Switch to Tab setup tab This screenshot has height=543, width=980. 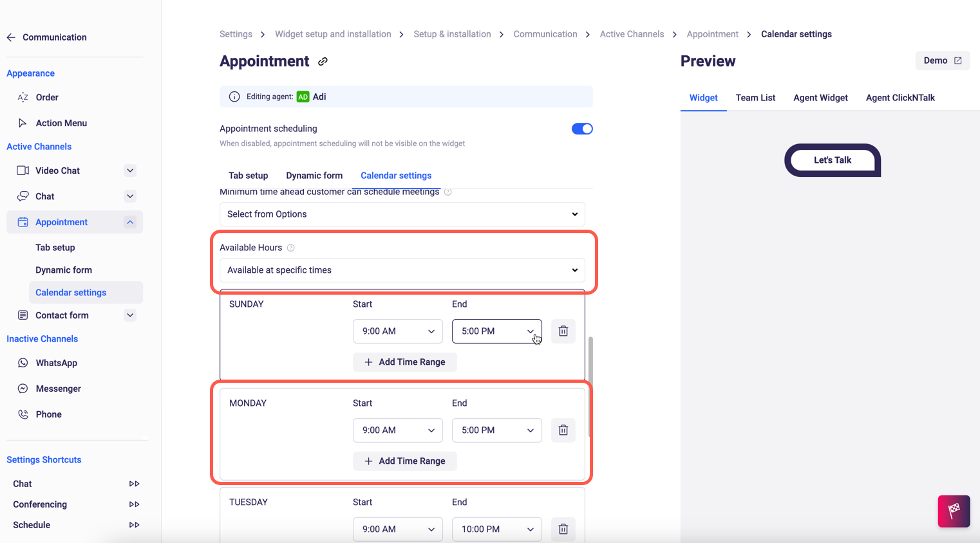pyautogui.click(x=248, y=176)
